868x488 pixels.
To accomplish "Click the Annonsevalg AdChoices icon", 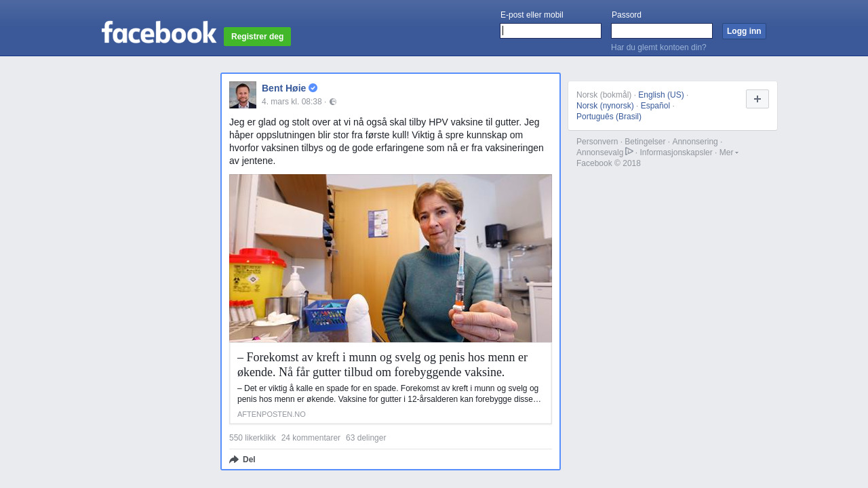I will pos(629,151).
